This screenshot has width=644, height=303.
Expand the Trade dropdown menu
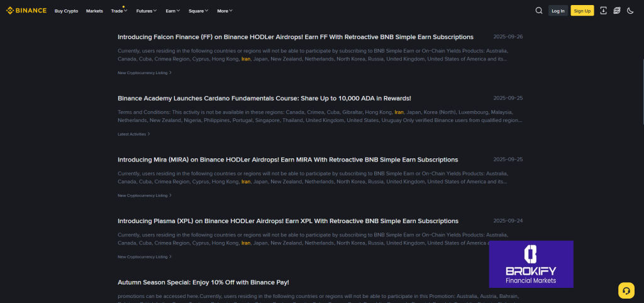pos(118,11)
